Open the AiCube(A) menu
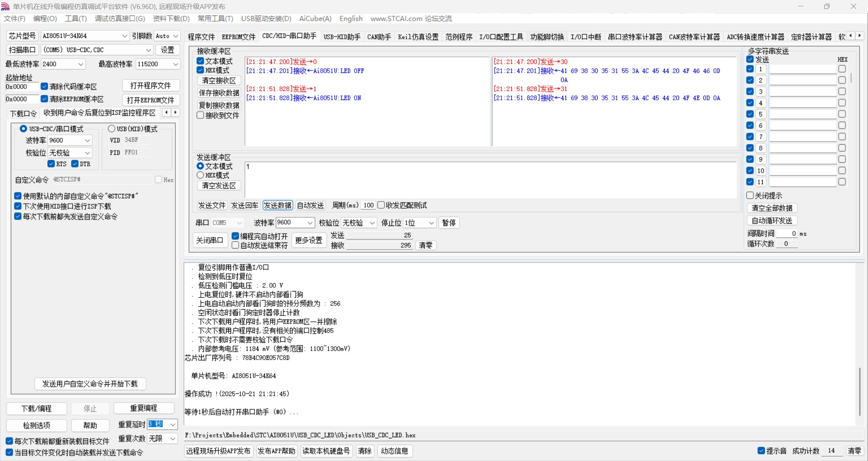Screen dimensions: 868x461 point(316,19)
